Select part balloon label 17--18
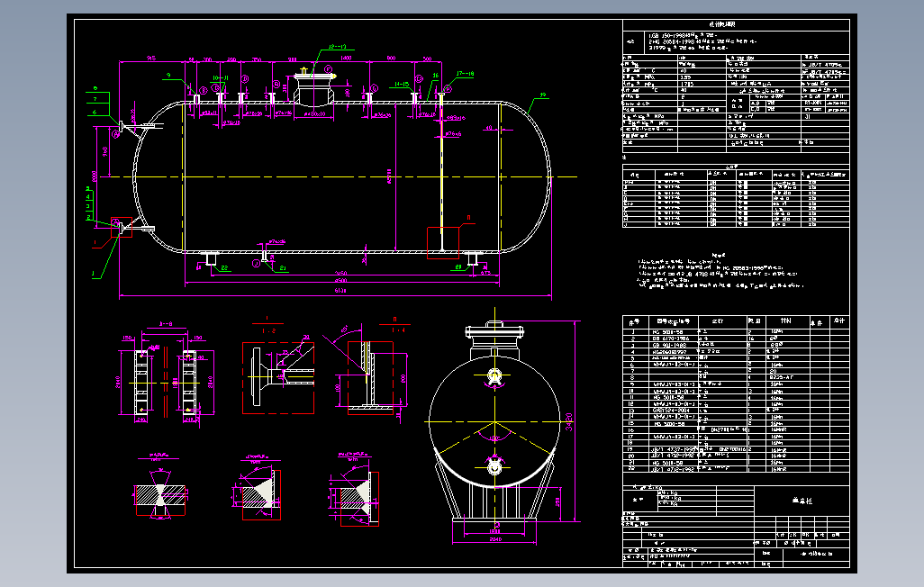Viewport: 924px width, 587px height. pyautogui.click(x=465, y=74)
